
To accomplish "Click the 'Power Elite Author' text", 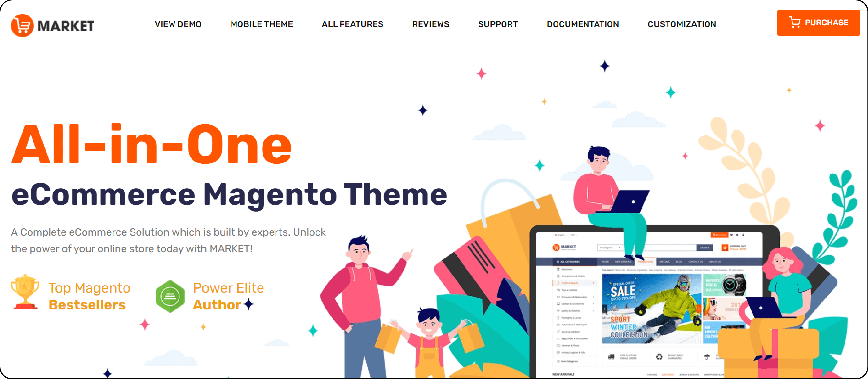I will (228, 296).
